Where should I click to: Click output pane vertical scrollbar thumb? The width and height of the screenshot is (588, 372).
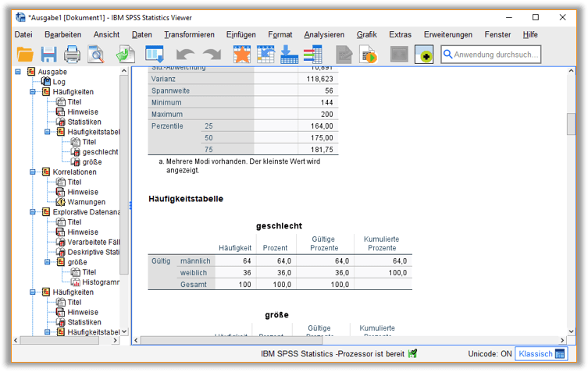571,124
